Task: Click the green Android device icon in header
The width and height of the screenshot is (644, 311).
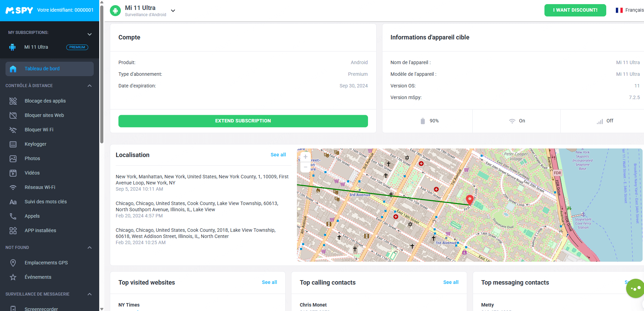Action: click(x=115, y=11)
